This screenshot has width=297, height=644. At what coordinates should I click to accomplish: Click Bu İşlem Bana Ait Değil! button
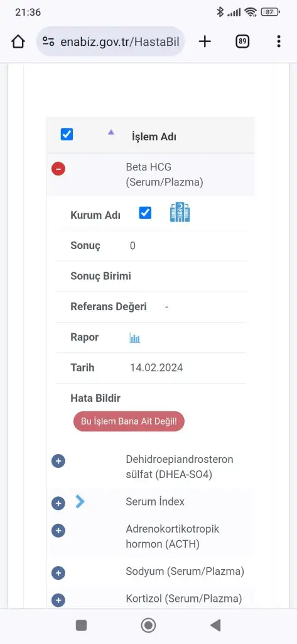[x=129, y=421]
